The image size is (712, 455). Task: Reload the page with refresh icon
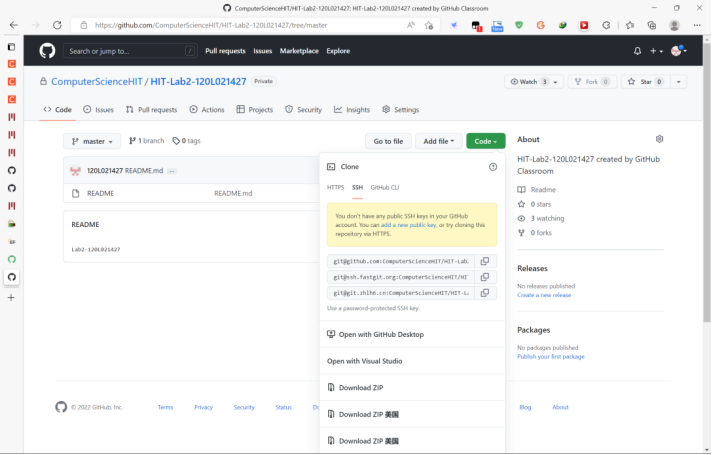57,25
